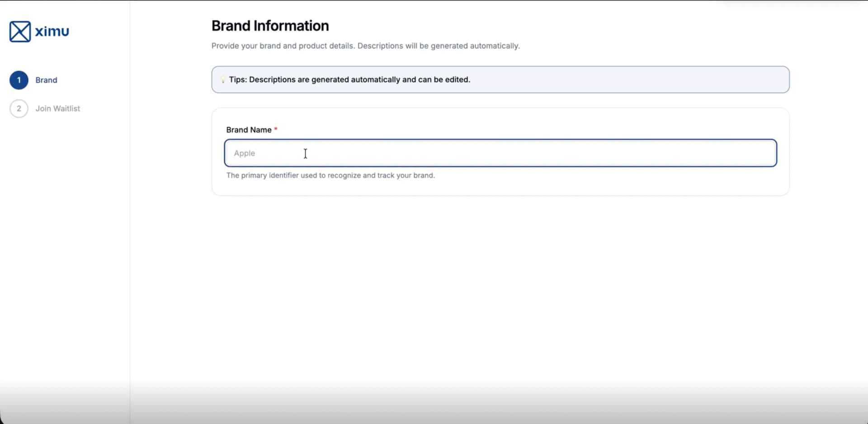Viewport: 868px width, 424px height.
Task: Go to the Join Waitlist step
Action: 57,108
